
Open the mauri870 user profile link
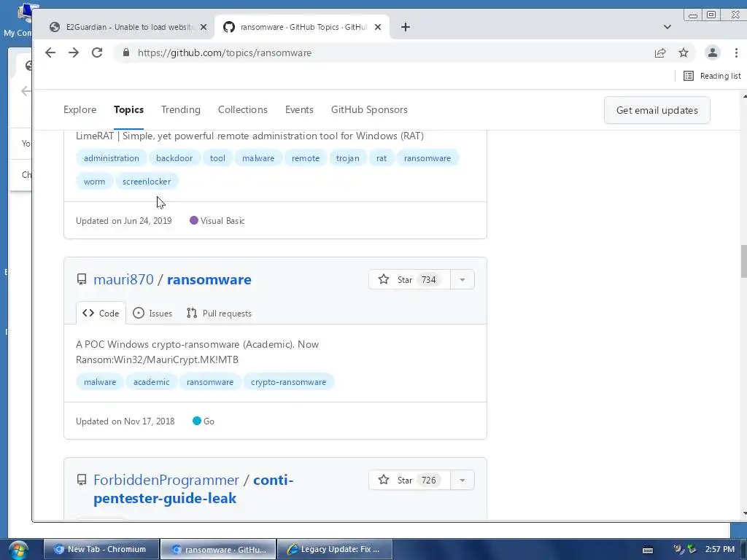click(x=123, y=279)
